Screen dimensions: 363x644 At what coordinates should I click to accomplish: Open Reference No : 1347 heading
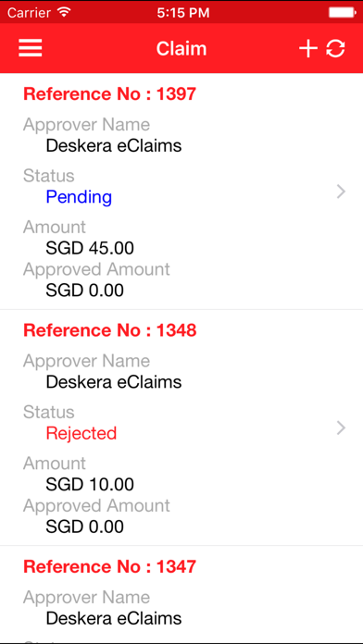coord(110,567)
